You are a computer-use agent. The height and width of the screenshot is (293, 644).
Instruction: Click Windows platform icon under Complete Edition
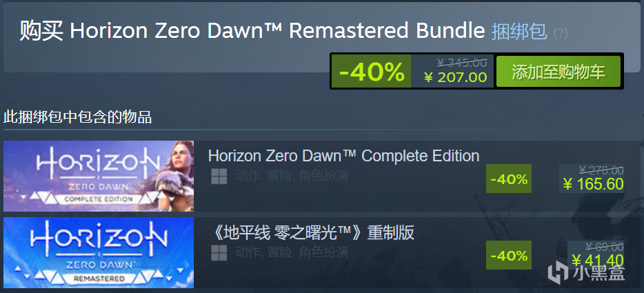coord(219,176)
